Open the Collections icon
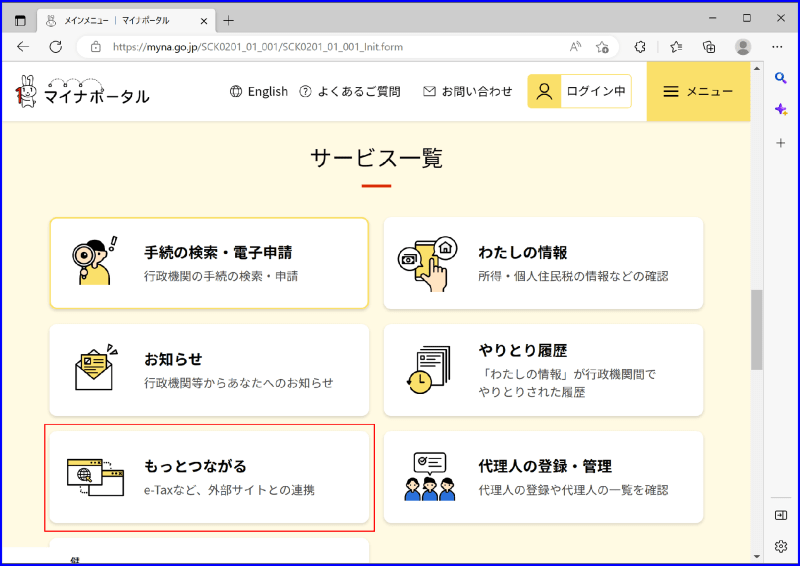Screen dimensions: 800x566 (x=709, y=47)
